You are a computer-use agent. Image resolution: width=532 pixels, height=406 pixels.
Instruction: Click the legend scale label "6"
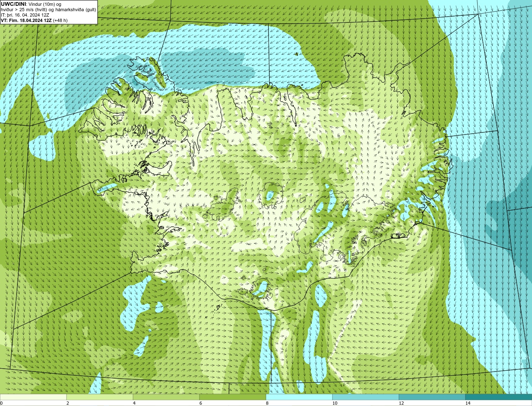click(200, 403)
